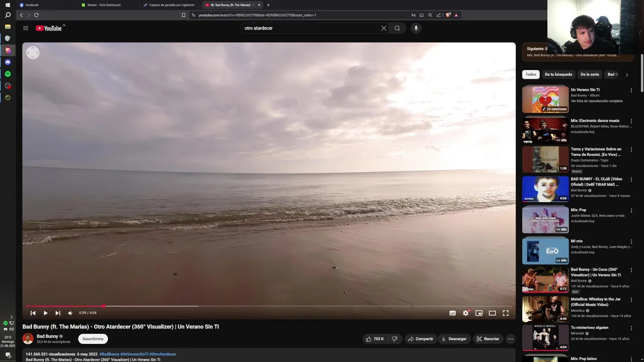
Task: Open a new browser tab
Action: [268, 5]
